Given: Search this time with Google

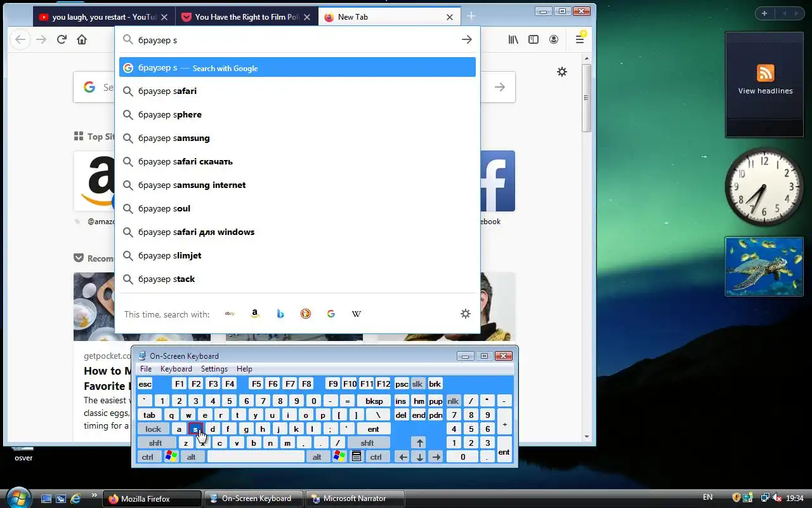Looking at the screenshot, I should tap(331, 314).
